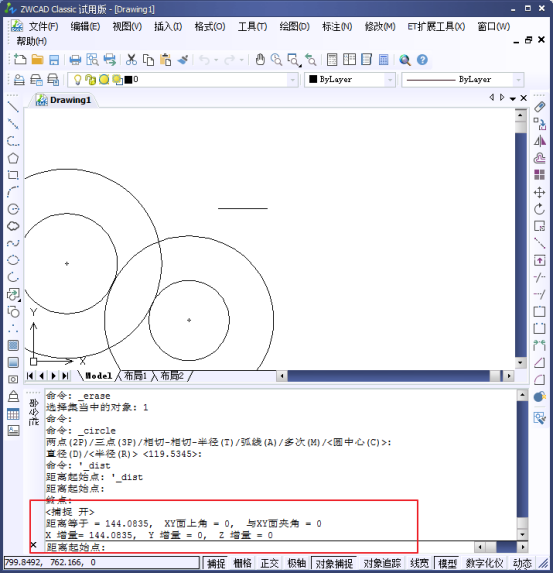
Task: Click the New drawing icon
Action: [20, 60]
